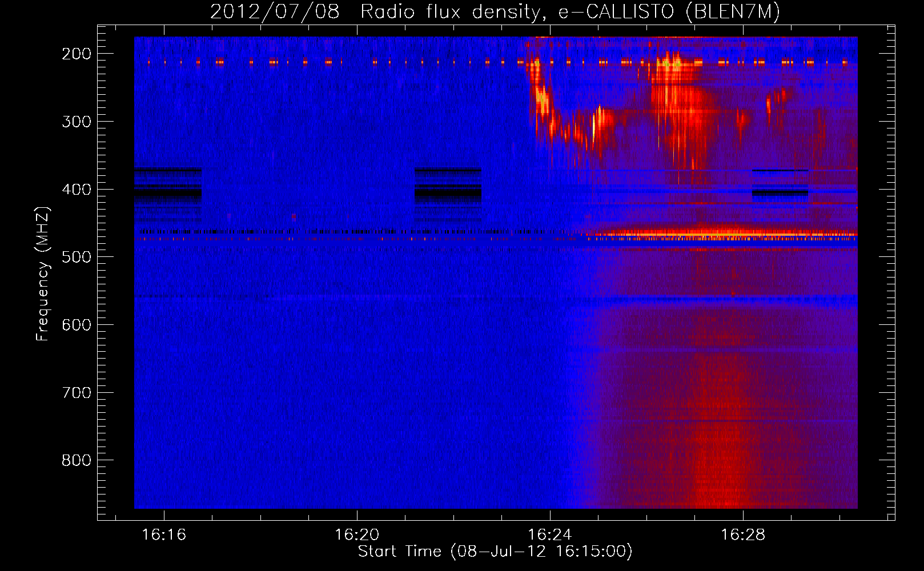Click the 200 frequency tick label

pos(77,54)
